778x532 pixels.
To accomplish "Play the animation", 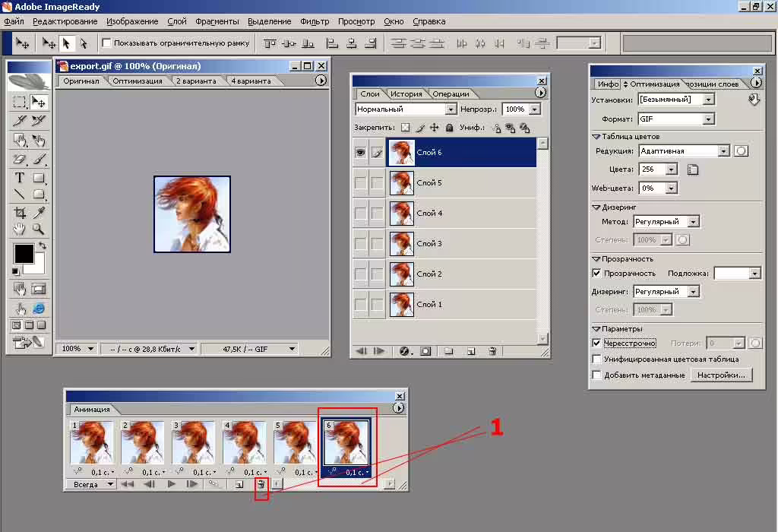I will (x=171, y=484).
